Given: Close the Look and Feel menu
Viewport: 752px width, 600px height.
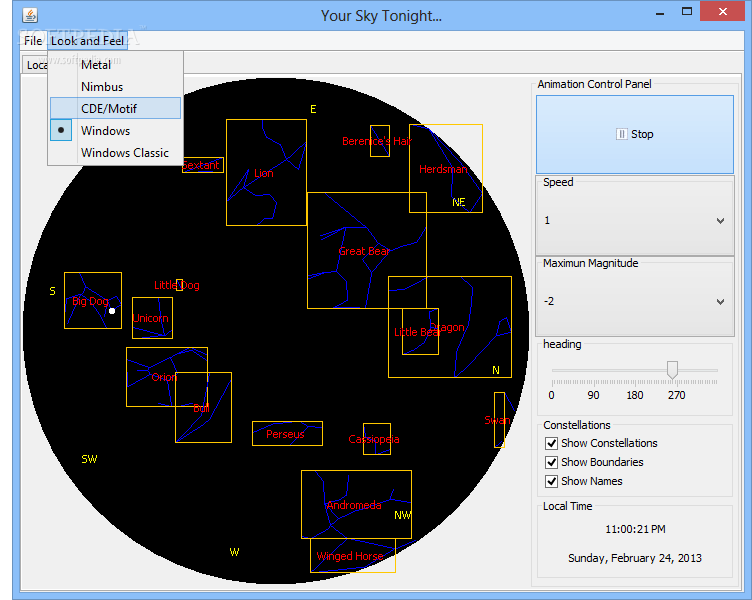Looking at the screenshot, I should click(x=87, y=41).
